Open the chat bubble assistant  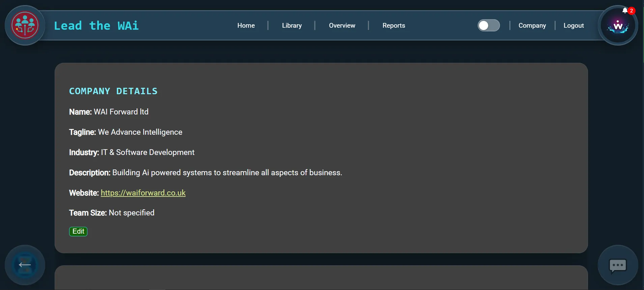click(618, 265)
